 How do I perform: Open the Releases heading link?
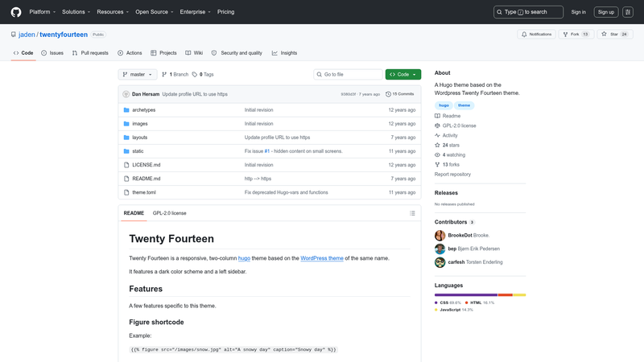point(446,193)
